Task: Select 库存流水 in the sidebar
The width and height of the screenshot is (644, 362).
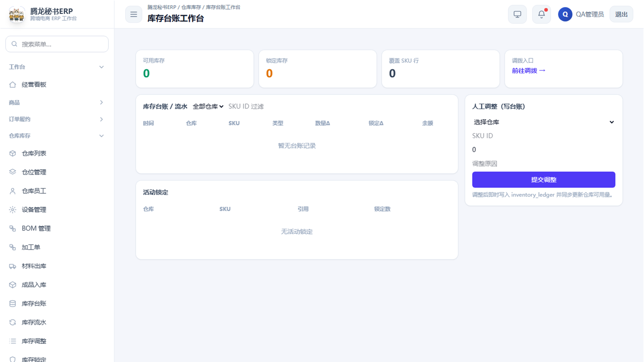Action: [57, 322]
